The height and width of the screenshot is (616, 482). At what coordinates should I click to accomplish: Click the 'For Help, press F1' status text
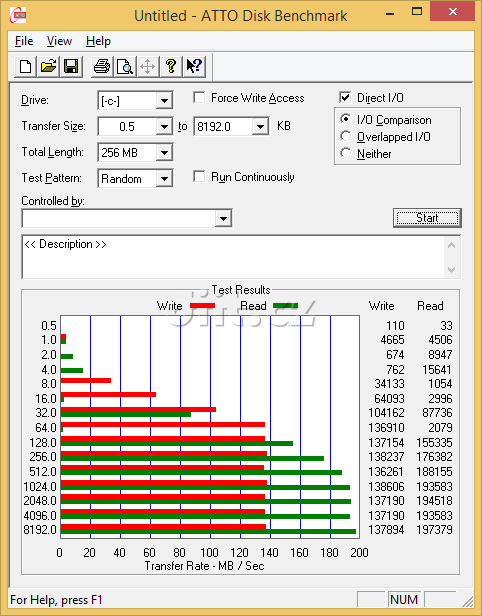[x=56, y=600]
